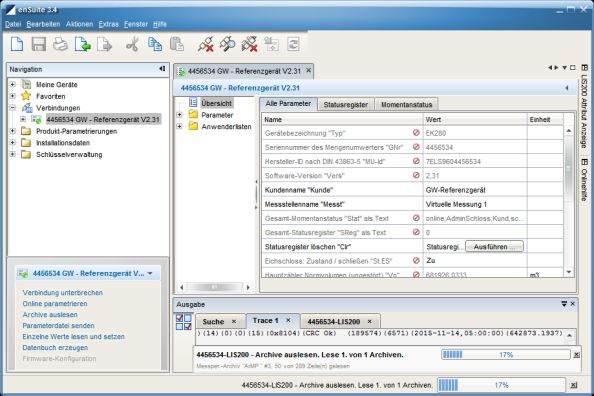This screenshot has height=396, width=594.
Task: Open the Fenster menu
Action: (x=136, y=24)
